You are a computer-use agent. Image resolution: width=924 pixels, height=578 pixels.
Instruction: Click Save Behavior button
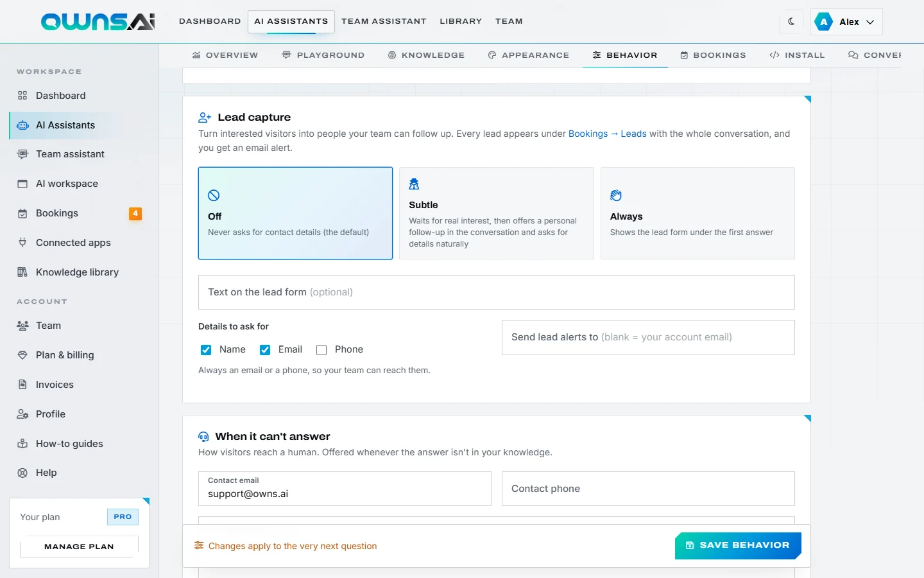coord(738,546)
